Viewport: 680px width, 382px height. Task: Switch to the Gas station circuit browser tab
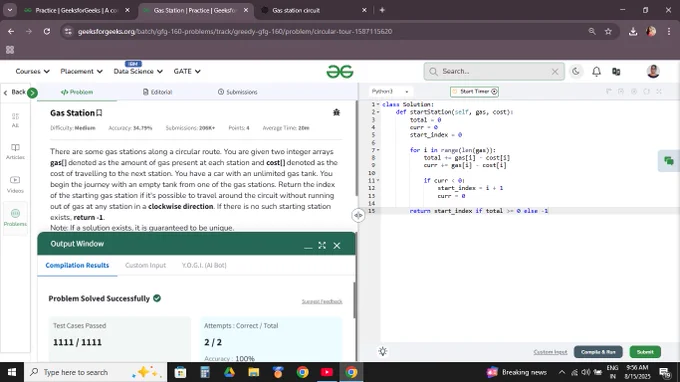(x=314, y=10)
